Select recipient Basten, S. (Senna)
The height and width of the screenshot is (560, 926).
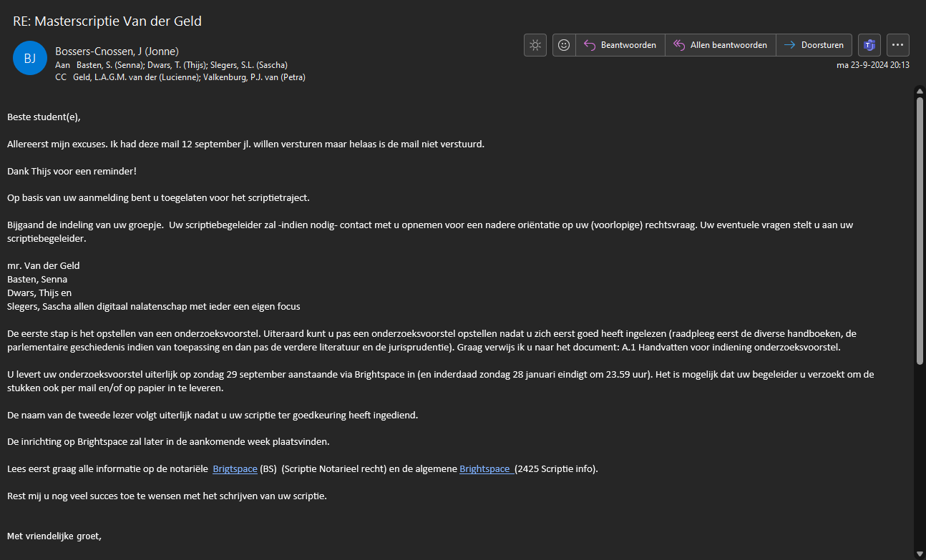coord(109,64)
